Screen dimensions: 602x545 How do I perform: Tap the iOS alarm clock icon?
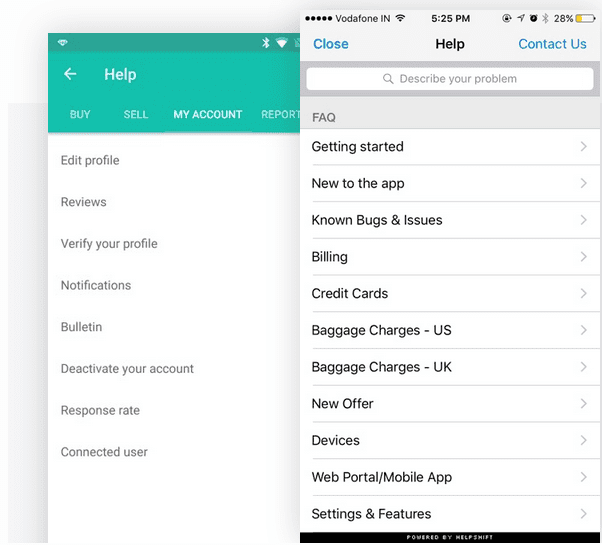[533, 18]
